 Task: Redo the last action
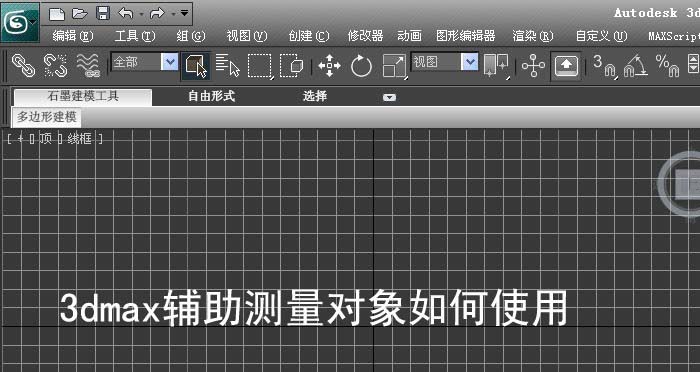coord(157,14)
